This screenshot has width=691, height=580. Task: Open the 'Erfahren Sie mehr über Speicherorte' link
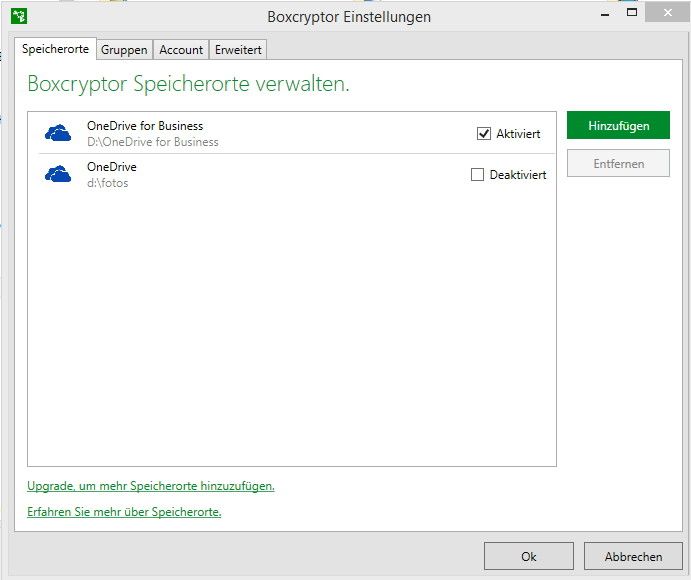[124, 512]
